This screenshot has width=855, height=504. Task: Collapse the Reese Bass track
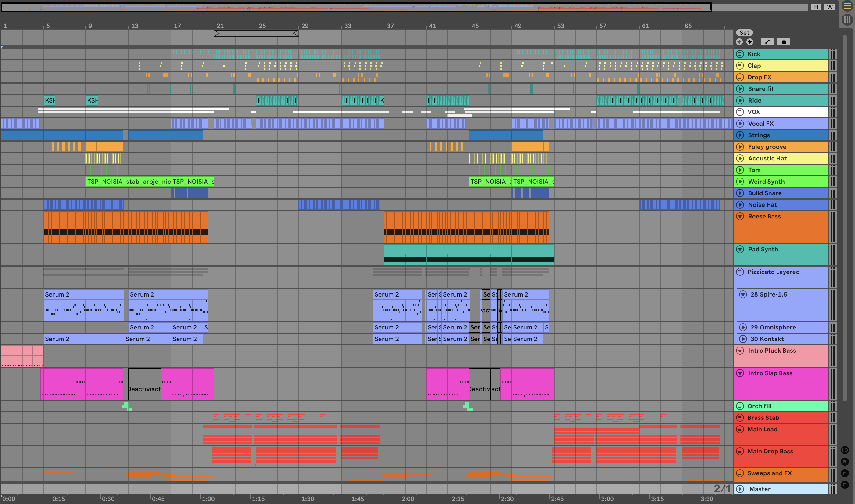click(740, 216)
